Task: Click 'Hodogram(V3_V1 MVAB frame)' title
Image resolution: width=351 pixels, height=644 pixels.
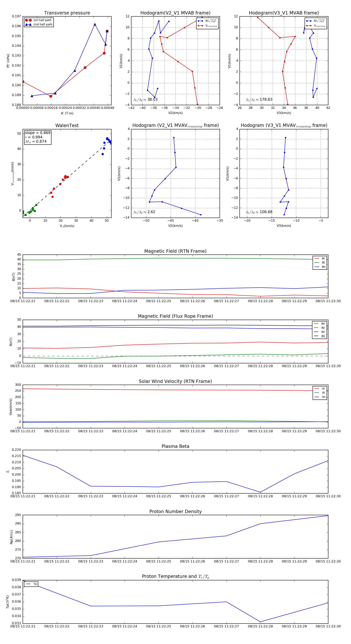Action: pyautogui.click(x=284, y=13)
